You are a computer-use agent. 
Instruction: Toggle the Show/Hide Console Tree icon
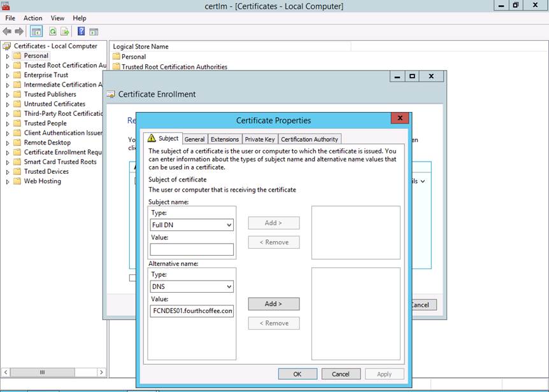[36, 31]
